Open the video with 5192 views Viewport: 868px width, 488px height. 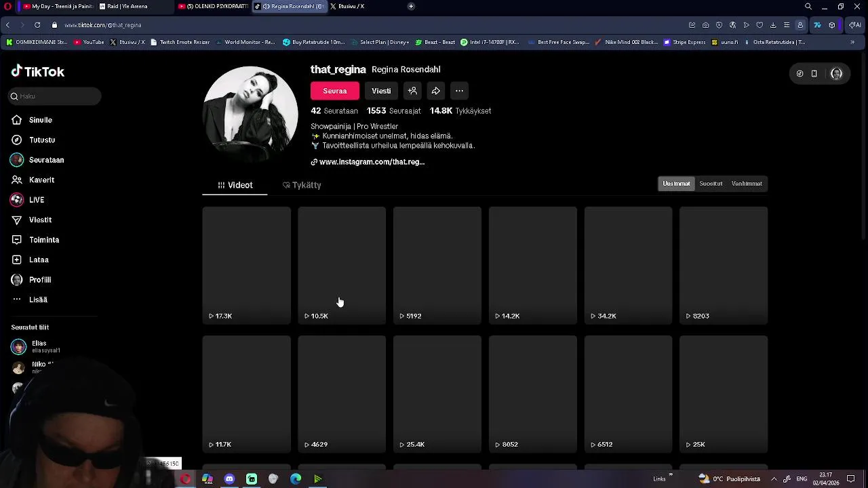(x=437, y=266)
